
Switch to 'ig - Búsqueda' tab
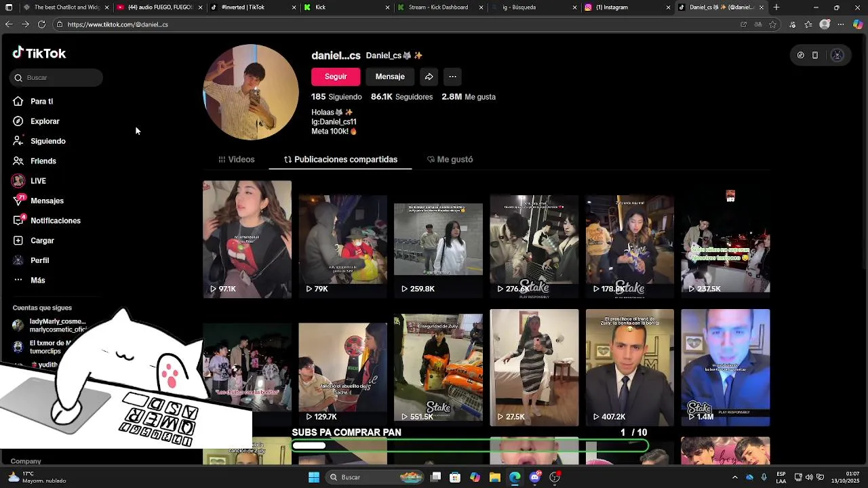click(534, 7)
